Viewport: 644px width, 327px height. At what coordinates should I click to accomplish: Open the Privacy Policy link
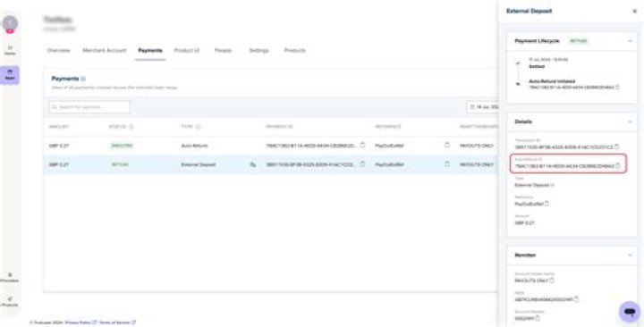pyautogui.click(x=80, y=323)
